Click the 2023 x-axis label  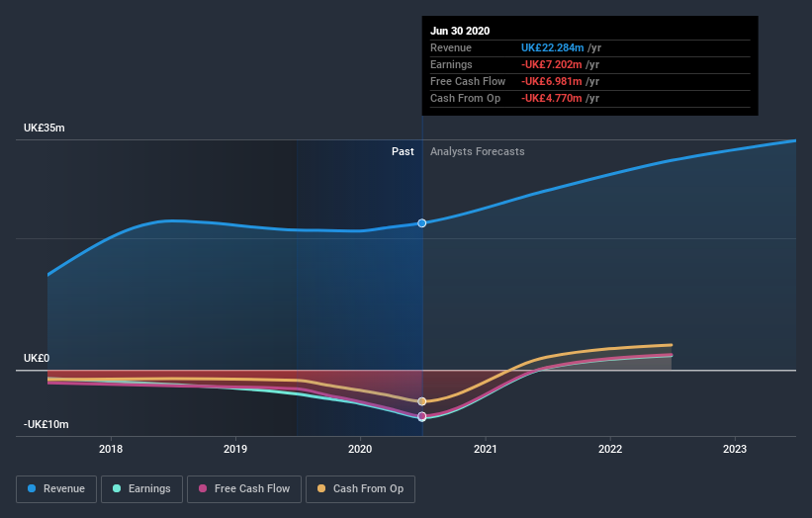[735, 449]
